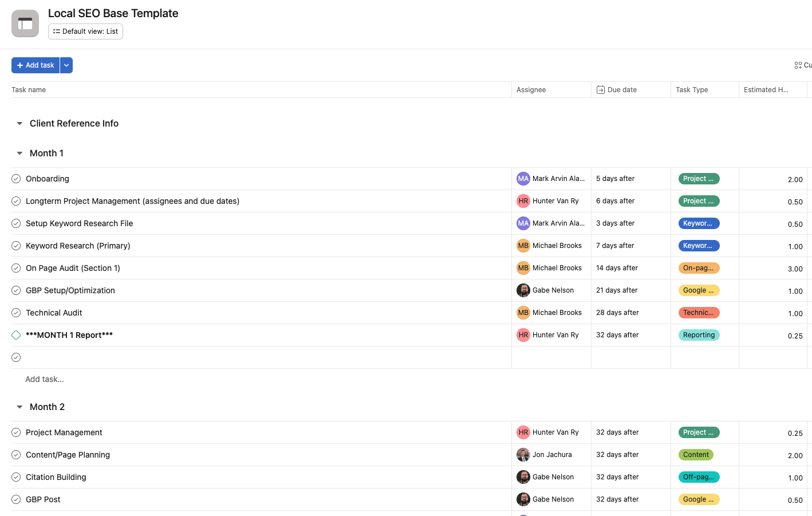Click the Task Type column header
This screenshot has width=812, height=516.
[692, 90]
